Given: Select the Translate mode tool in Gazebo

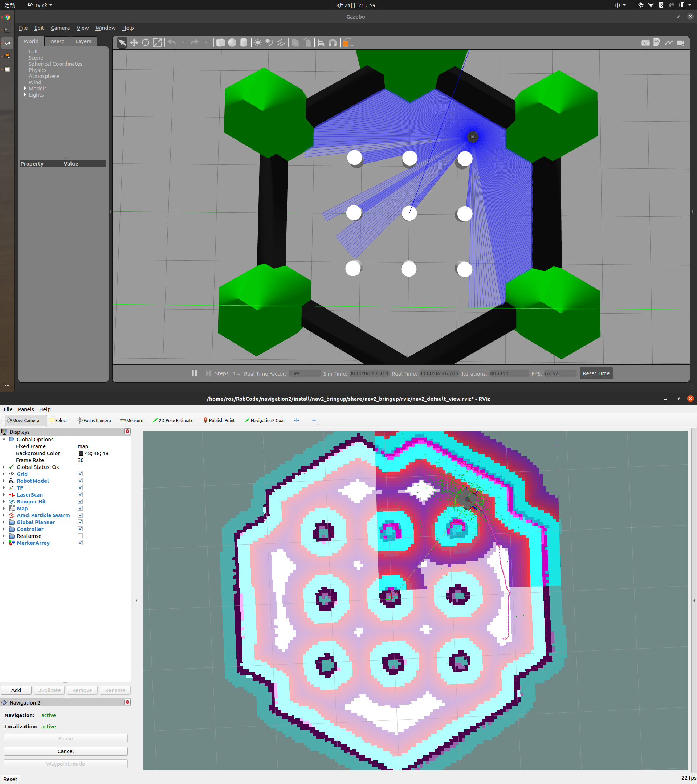Looking at the screenshot, I should pos(134,42).
